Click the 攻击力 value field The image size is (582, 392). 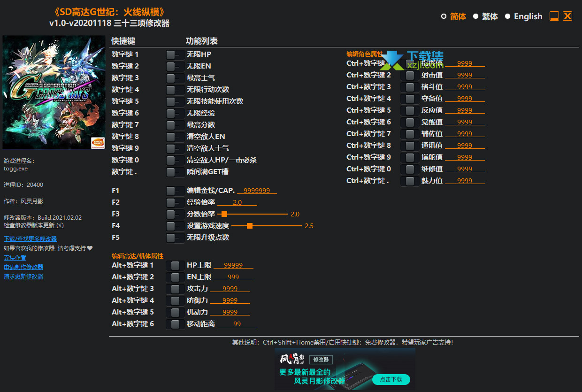click(230, 289)
